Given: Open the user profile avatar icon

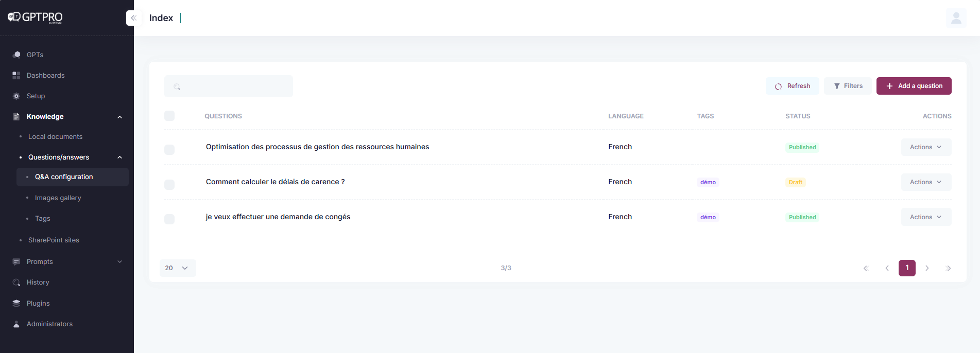Looking at the screenshot, I should 956,18.
